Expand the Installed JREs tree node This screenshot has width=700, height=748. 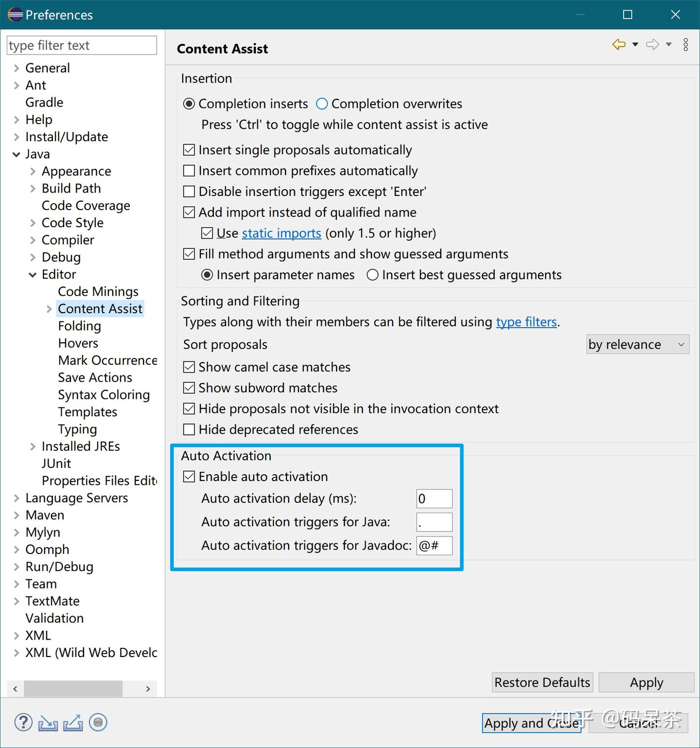pos(33,447)
